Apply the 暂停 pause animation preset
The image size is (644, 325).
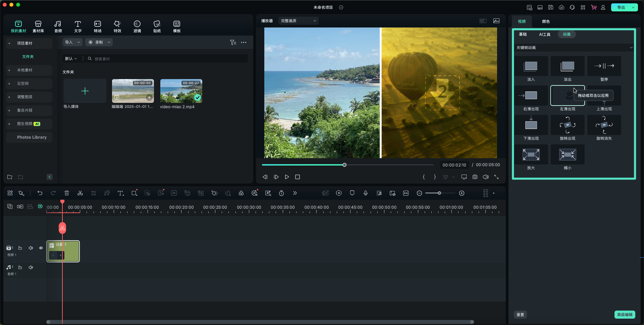pos(604,66)
